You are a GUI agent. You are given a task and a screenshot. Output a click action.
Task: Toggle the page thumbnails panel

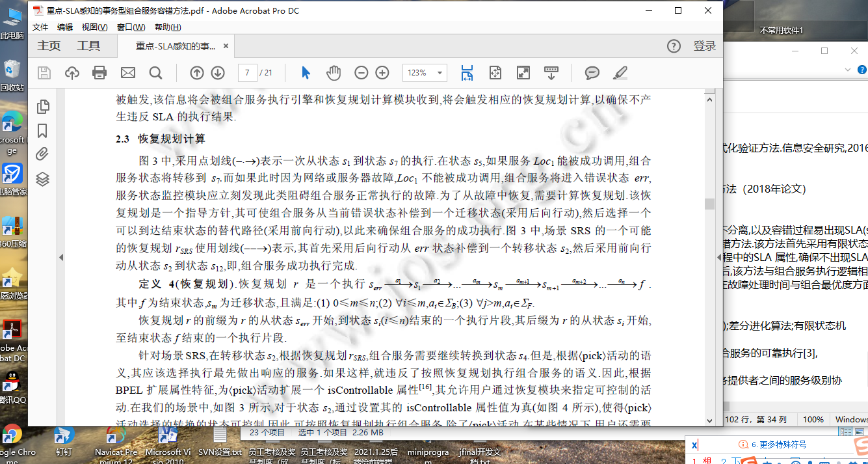[43, 107]
